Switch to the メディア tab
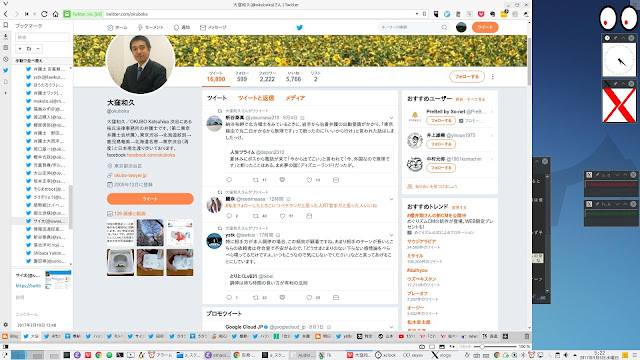640x360 pixels. tap(295, 98)
